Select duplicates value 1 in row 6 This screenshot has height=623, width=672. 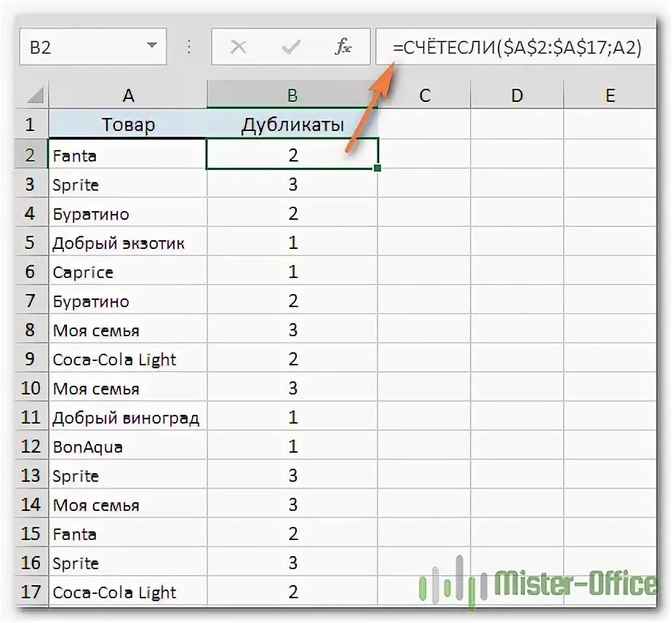click(292, 271)
